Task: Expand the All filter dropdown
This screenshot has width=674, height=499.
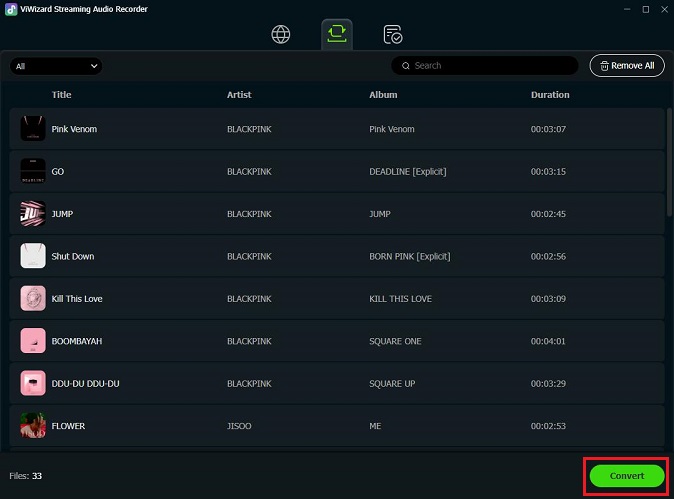Action: click(x=56, y=66)
